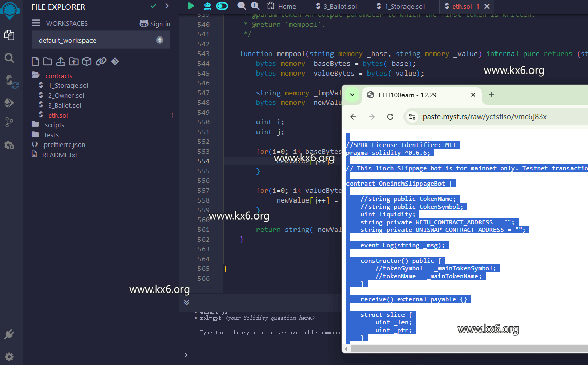The height and width of the screenshot is (365, 588).
Task: Flip the cyan toggle switch in the toolbar
Action: pyautogui.click(x=222, y=6)
